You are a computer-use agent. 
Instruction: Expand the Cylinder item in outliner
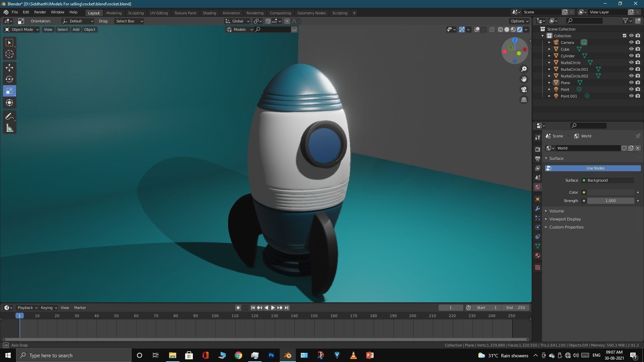point(549,56)
